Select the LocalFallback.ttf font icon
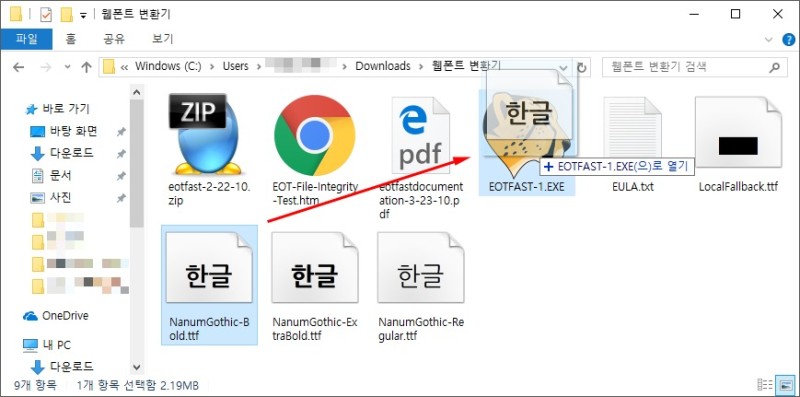This screenshot has height=397, width=800. pos(738,133)
